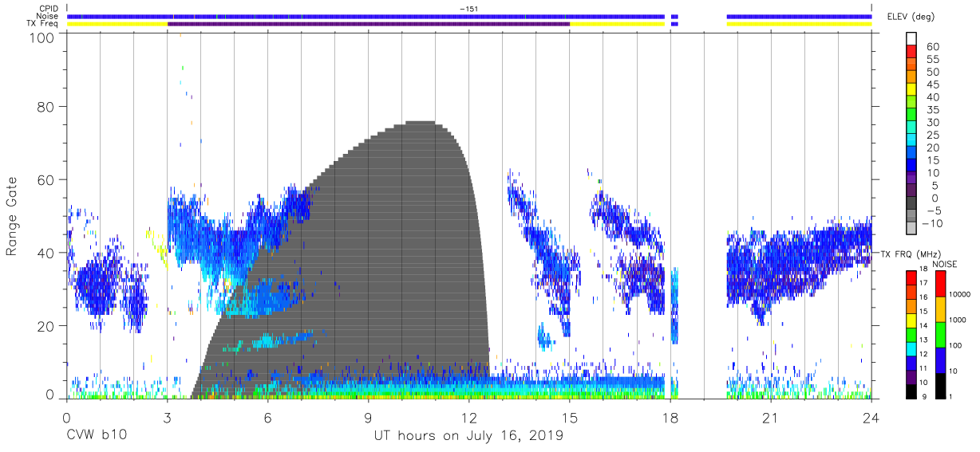The width and height of the screenshot is (980, 452).
Task: Click the "1" label on NOISE legend
Action: point(950,397)
